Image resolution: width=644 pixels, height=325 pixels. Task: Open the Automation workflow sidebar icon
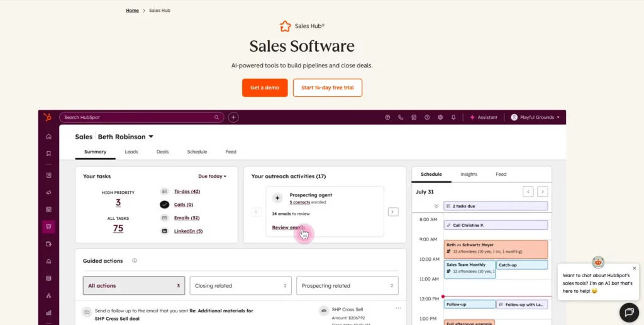point(48,295)
